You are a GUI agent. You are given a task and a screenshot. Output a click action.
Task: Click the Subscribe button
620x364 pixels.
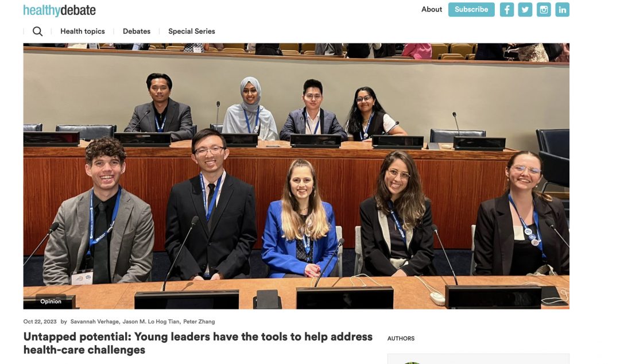tap(471, 10)
